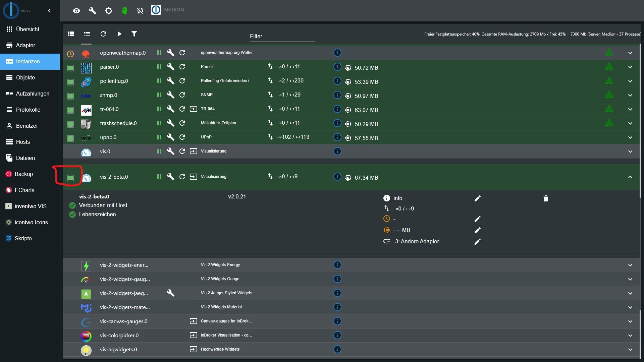Image resolution: width=644 pixels, height=362 pixels.
Task: Open settings wrench for parser.0
Action: click(x=171, y=67)
